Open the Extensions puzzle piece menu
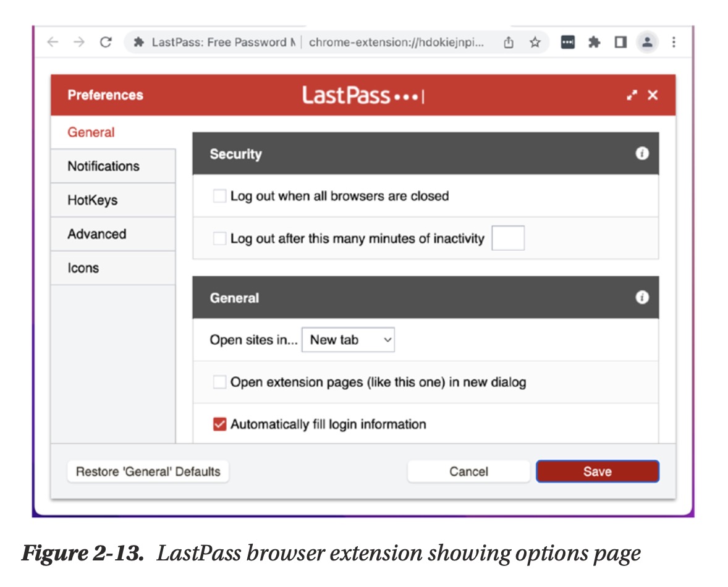 594,42
